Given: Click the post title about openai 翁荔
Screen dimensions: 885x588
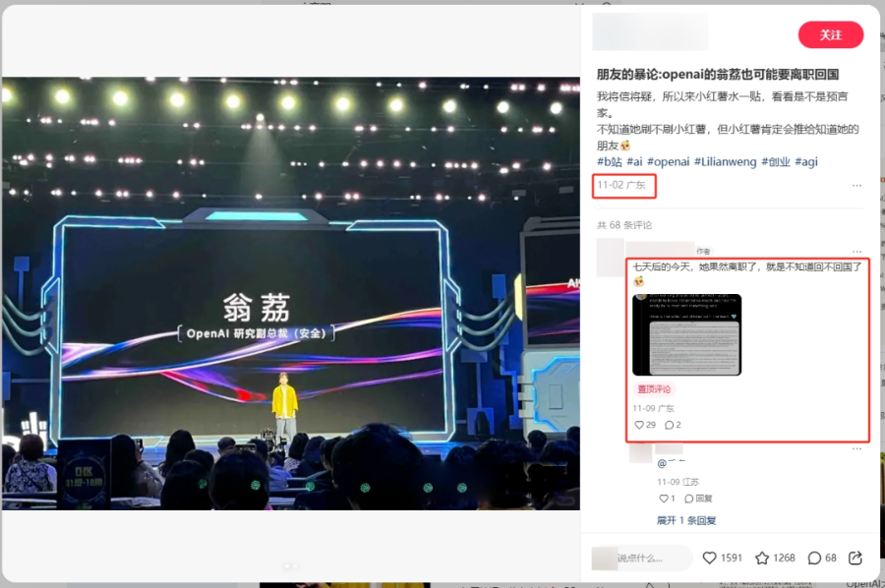Looking at the screenshot, I should coord(718,75).
